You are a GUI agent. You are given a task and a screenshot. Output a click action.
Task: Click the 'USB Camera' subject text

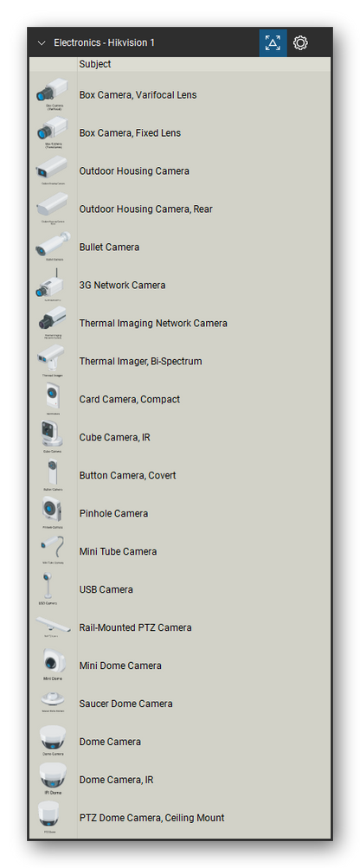tap(106, 589)
